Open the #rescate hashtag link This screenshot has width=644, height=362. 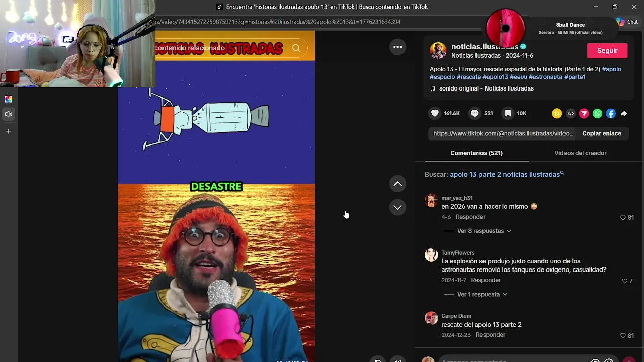pyautogui.click(x=468, y=77)
